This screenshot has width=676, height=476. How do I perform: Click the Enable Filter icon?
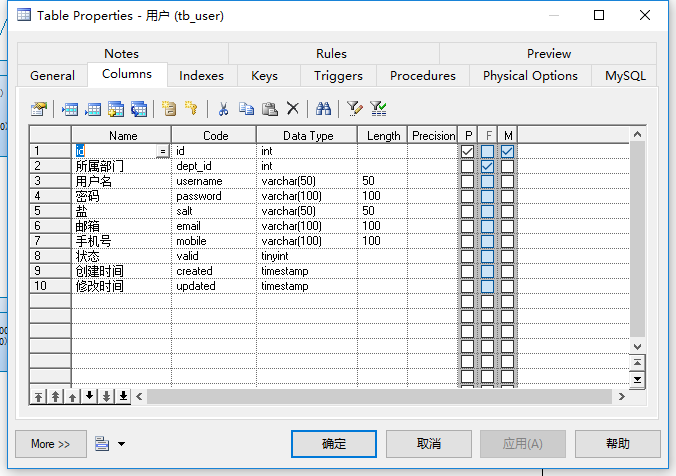click(x=378, y=109)
